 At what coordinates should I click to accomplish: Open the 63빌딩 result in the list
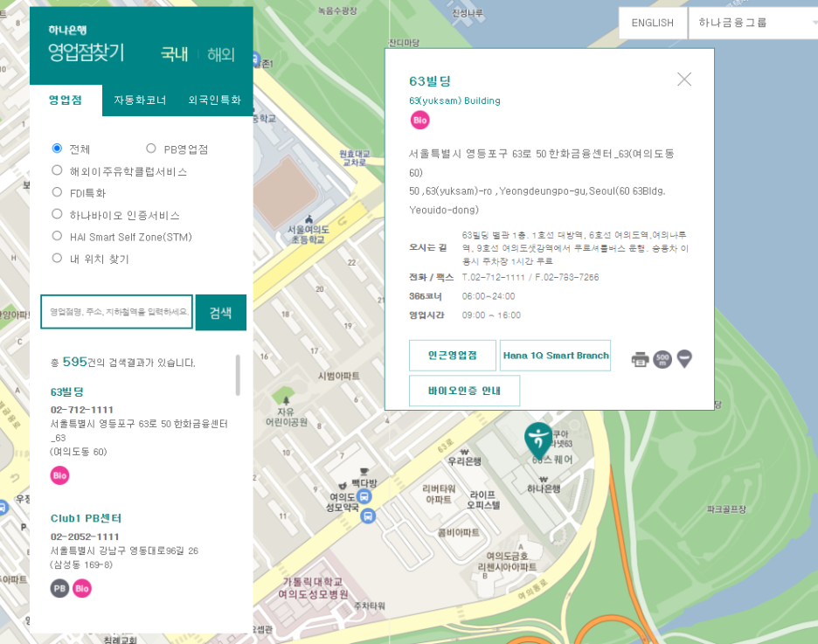66,392
